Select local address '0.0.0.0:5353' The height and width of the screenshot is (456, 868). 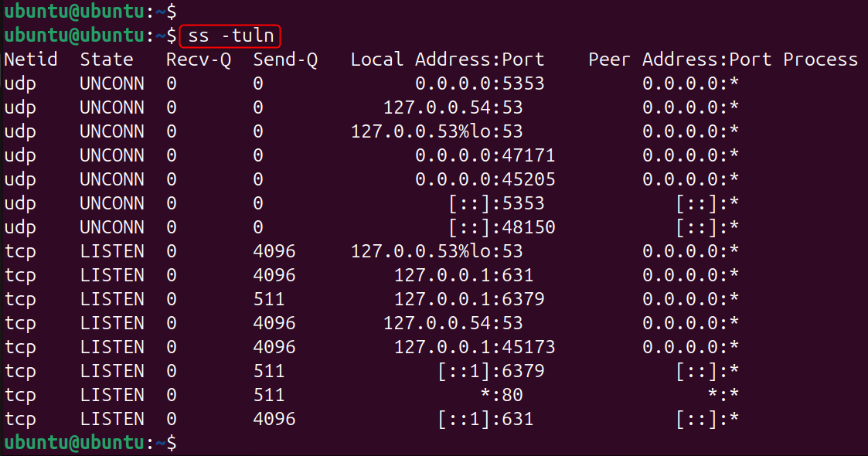[480, 83]
